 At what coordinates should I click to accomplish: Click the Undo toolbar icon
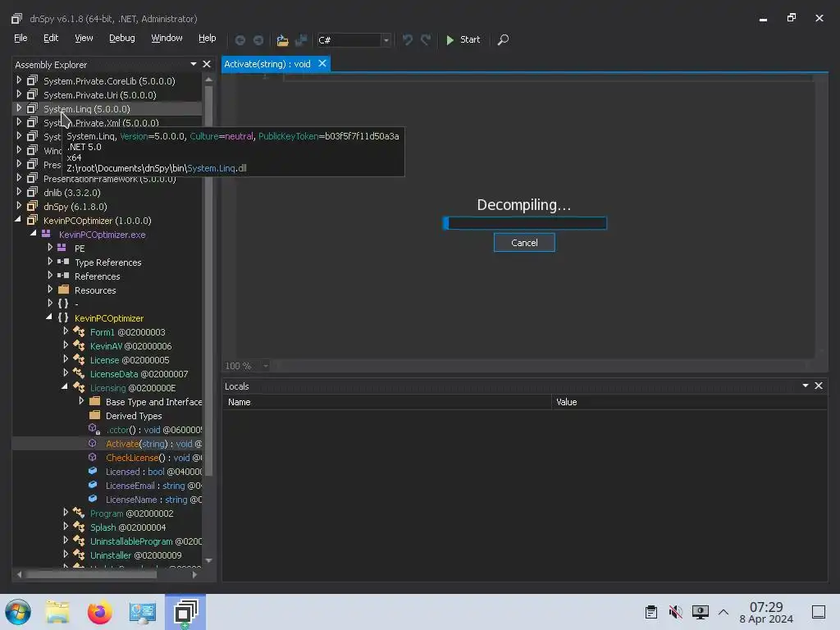point(407,40)
